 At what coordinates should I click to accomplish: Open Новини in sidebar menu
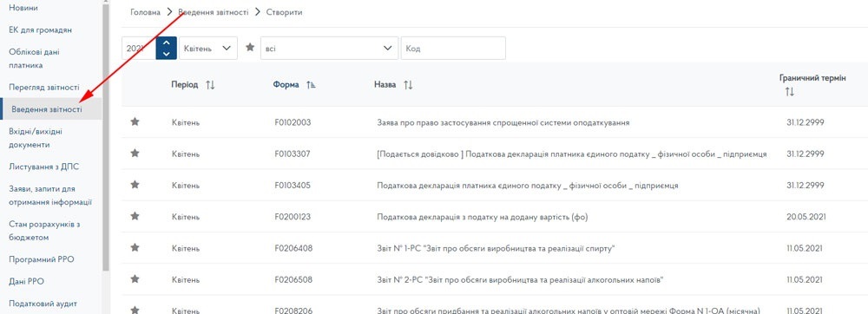(x=23, y=9)
